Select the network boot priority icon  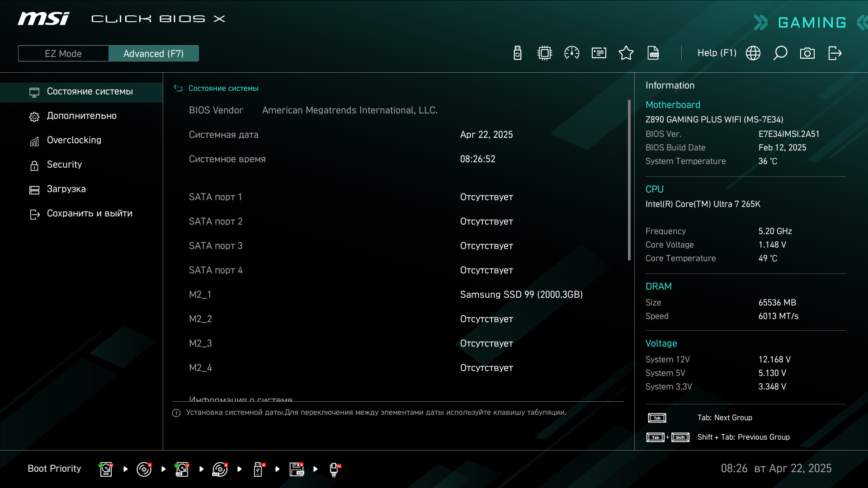[x=335, y=469]
